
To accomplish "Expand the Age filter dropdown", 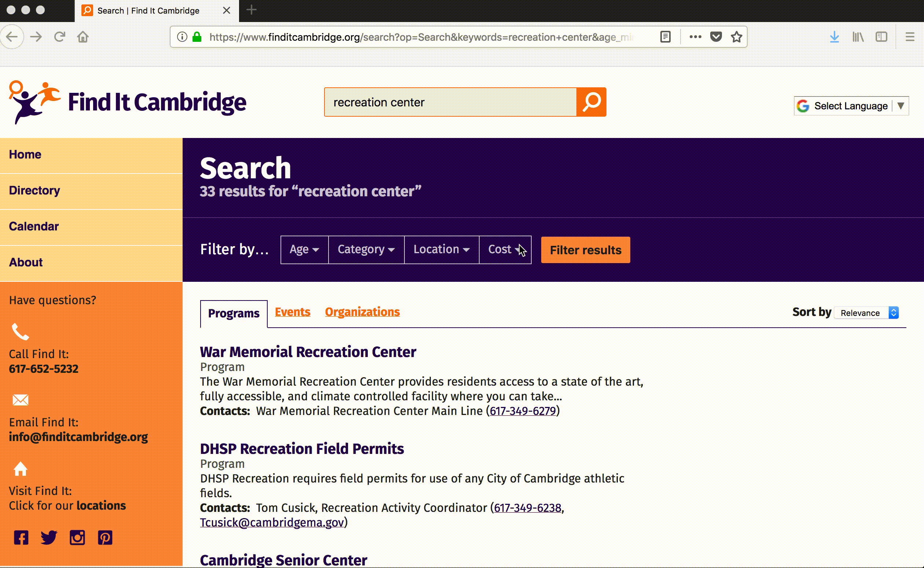I will click(x=304, y=250).
